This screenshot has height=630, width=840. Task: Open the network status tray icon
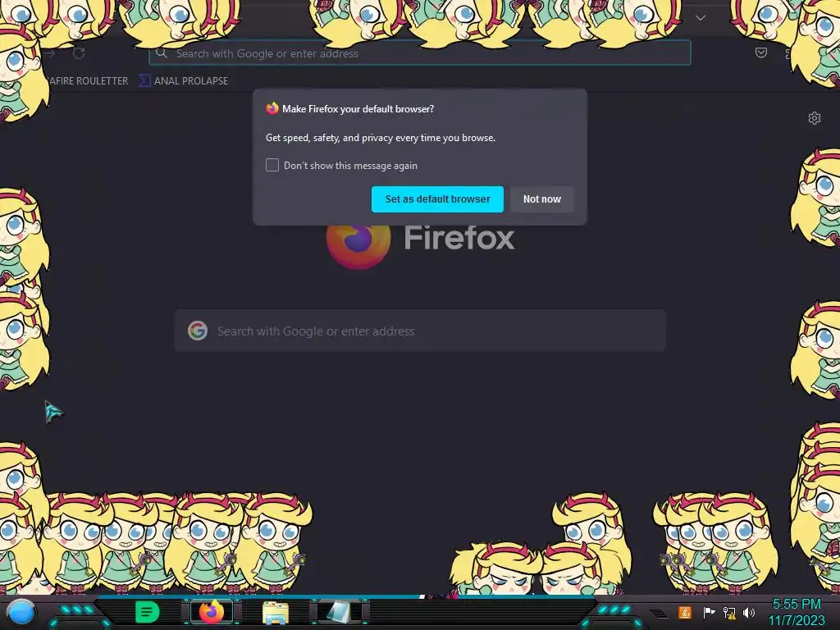pos(729,612)
